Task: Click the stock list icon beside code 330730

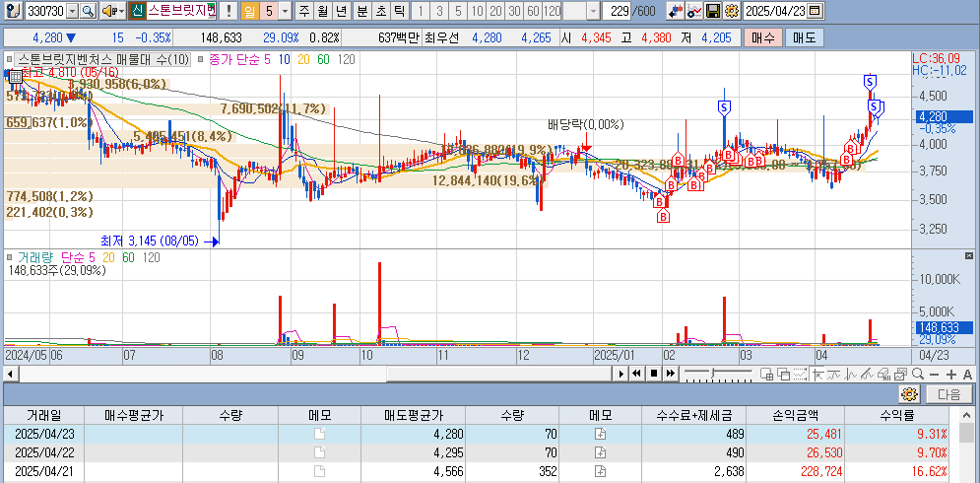Action: [x=16, y=11]
